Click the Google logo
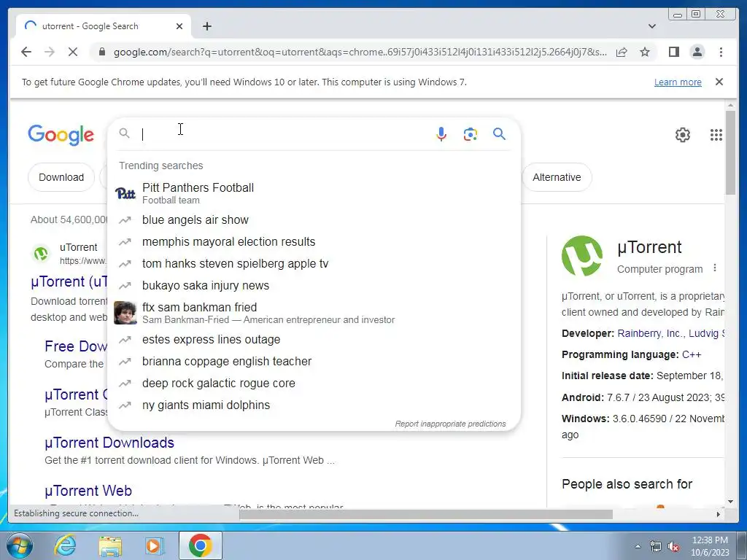This screenshot has height=560, width=747. (x=61, y=135)
